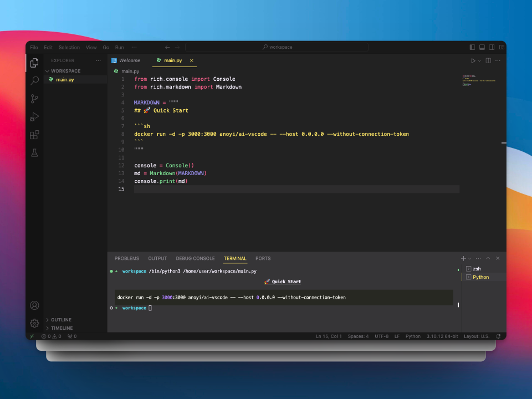This screenshot has width=532, height=399.
Task: Open the Search view in activity bar
Action: [34, 81]
